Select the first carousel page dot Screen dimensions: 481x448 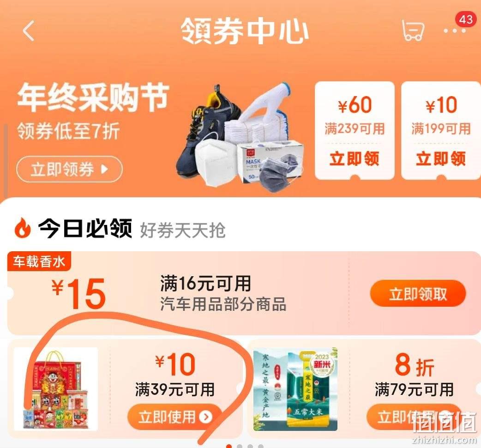[229, 446]
